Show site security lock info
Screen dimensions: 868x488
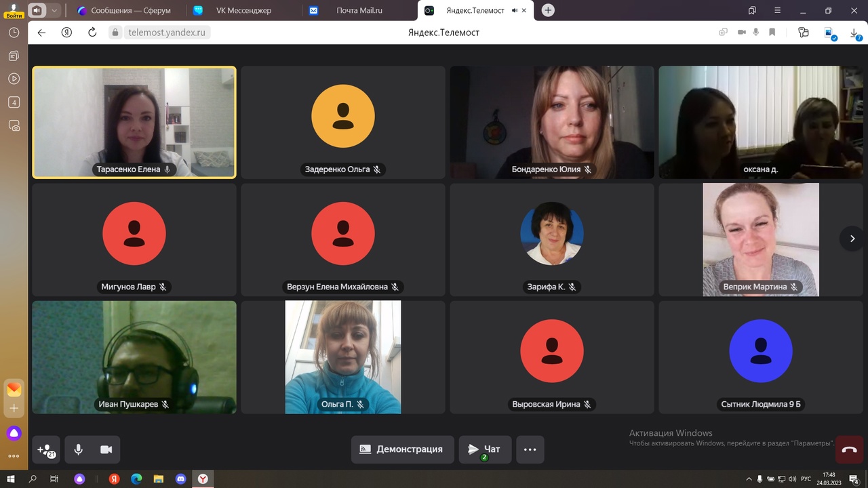pyautogui.click(x=115, y=32)
